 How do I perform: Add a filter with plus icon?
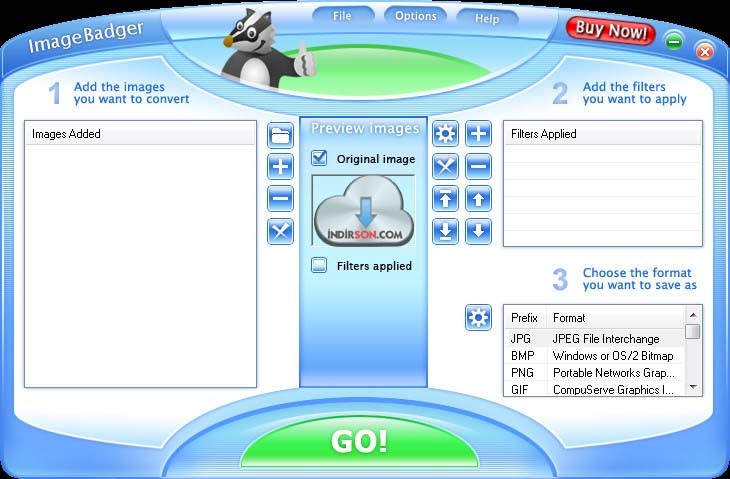(479, 134)
